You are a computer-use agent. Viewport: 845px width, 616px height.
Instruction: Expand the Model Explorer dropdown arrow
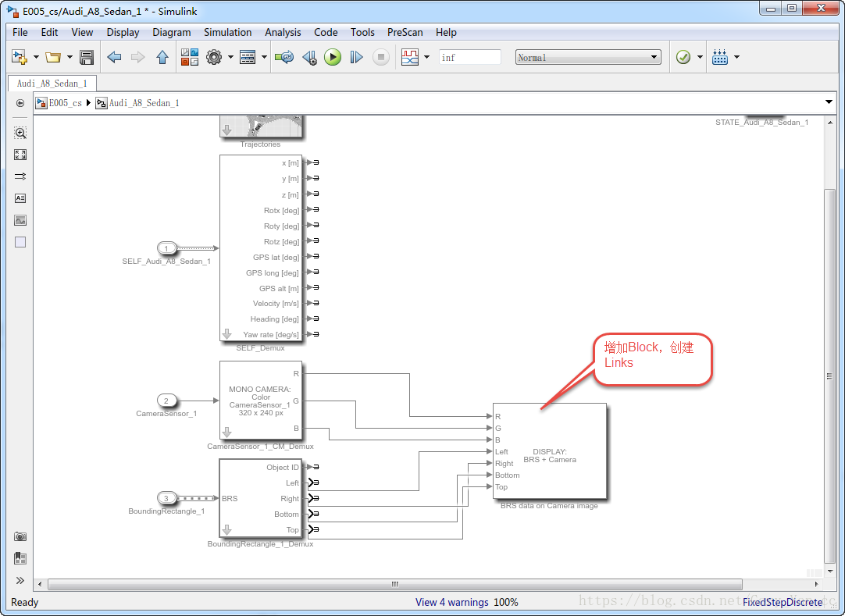click(264, 57)
